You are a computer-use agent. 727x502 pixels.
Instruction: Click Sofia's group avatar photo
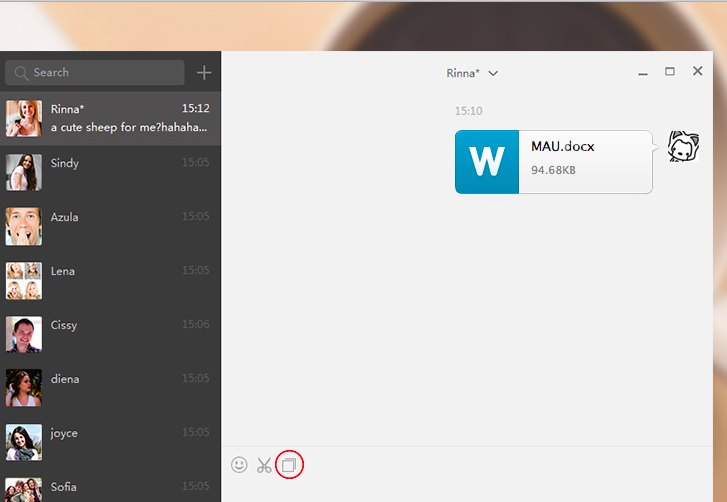[24, 490]
